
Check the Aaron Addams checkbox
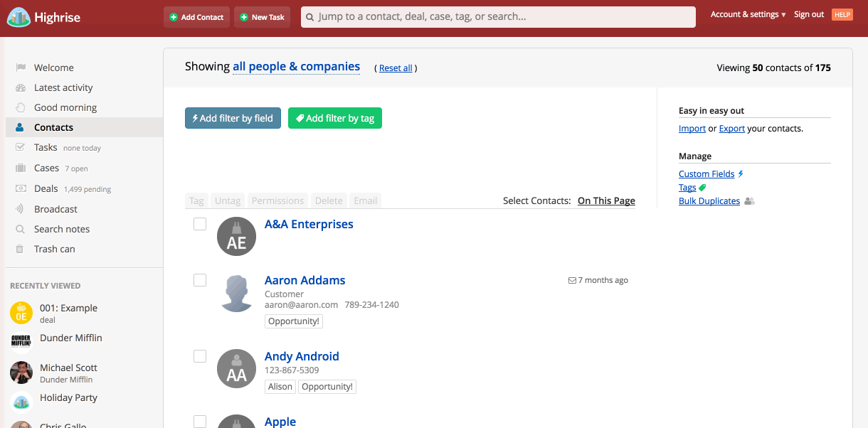point(200,280)
